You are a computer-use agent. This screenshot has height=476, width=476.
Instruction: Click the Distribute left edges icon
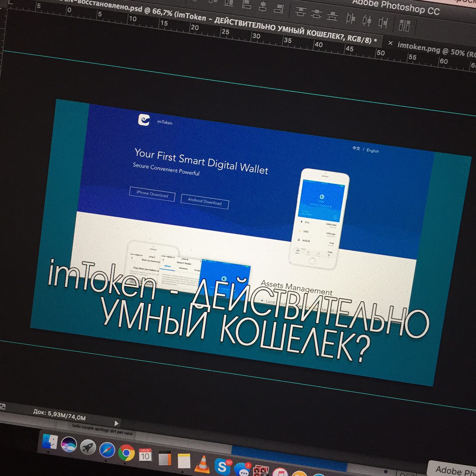point(350,18)
